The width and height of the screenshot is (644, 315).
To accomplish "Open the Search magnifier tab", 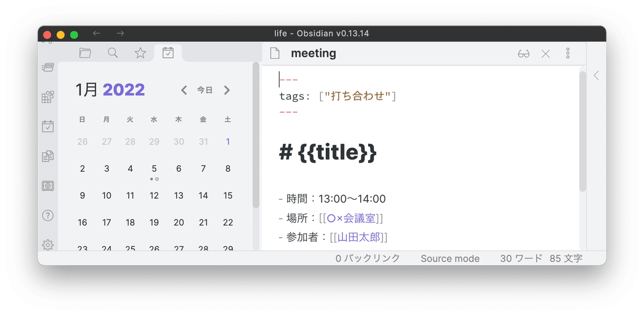I will [113, 53].
